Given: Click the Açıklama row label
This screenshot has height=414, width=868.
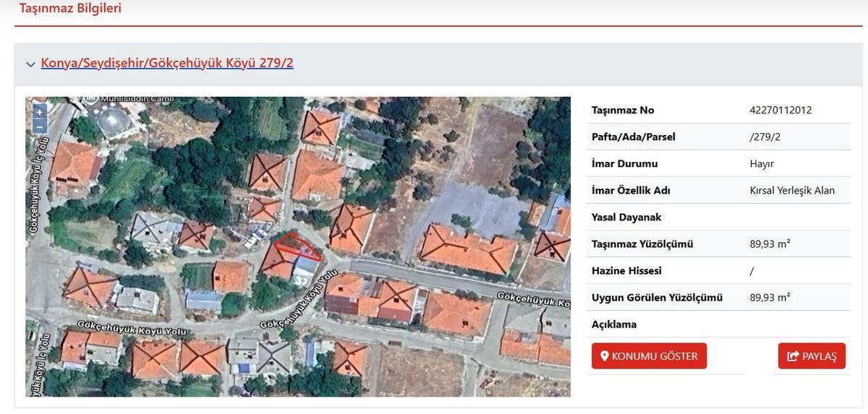Looking at the screenshot, I should click(x=614, y=324).
